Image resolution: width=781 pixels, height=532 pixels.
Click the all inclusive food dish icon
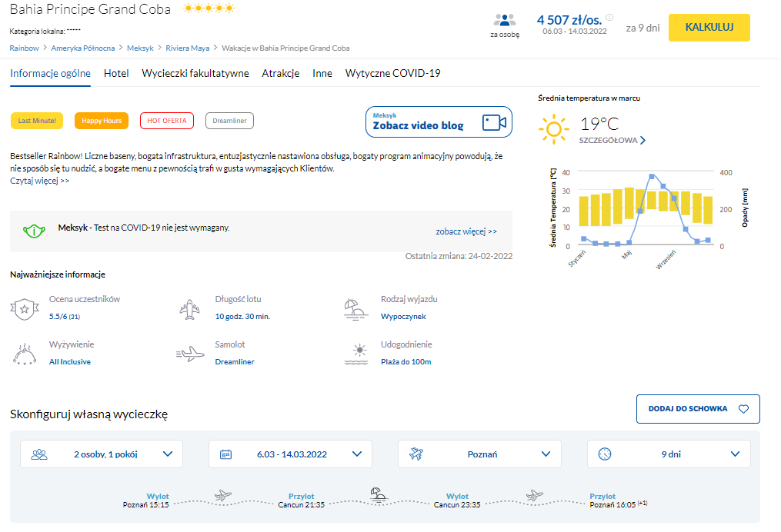pos(24,354)
